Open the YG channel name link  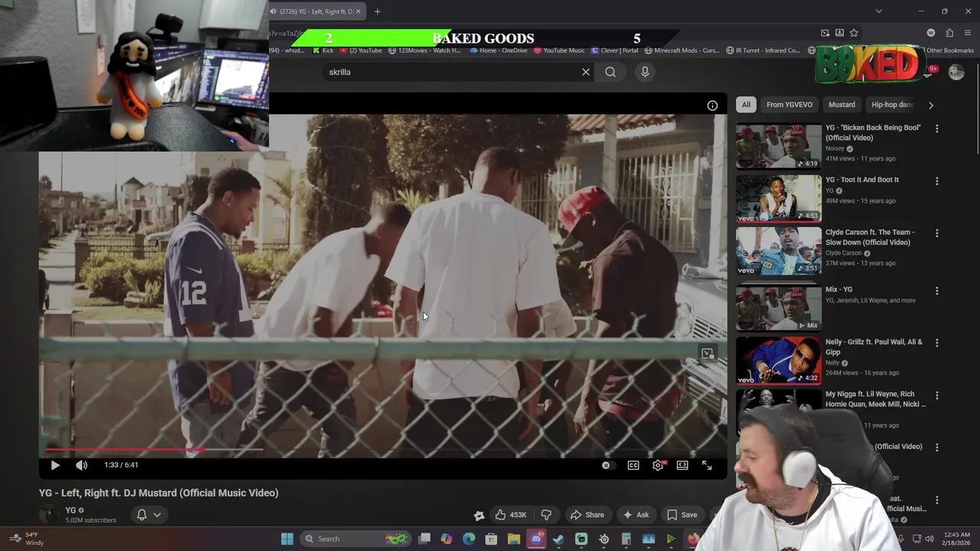click(70, 510)
